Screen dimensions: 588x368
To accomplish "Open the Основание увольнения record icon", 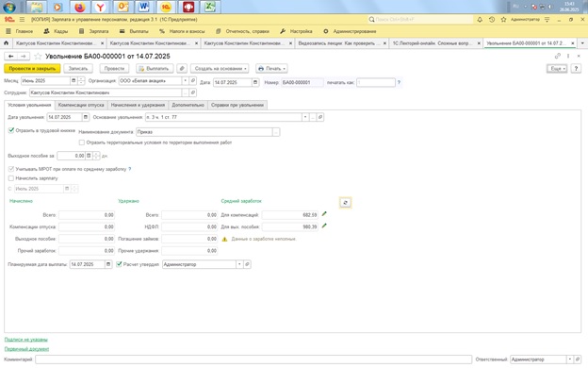I will [x=319, y=117].
